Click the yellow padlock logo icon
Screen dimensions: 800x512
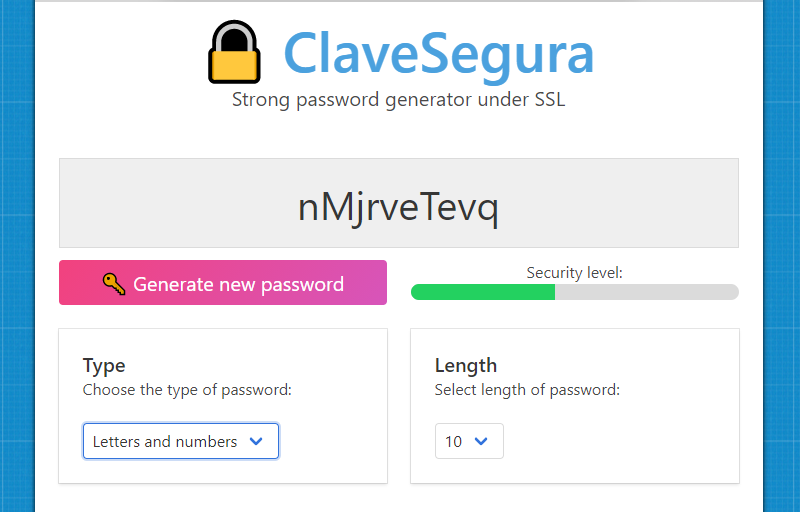tap(234, 54)
